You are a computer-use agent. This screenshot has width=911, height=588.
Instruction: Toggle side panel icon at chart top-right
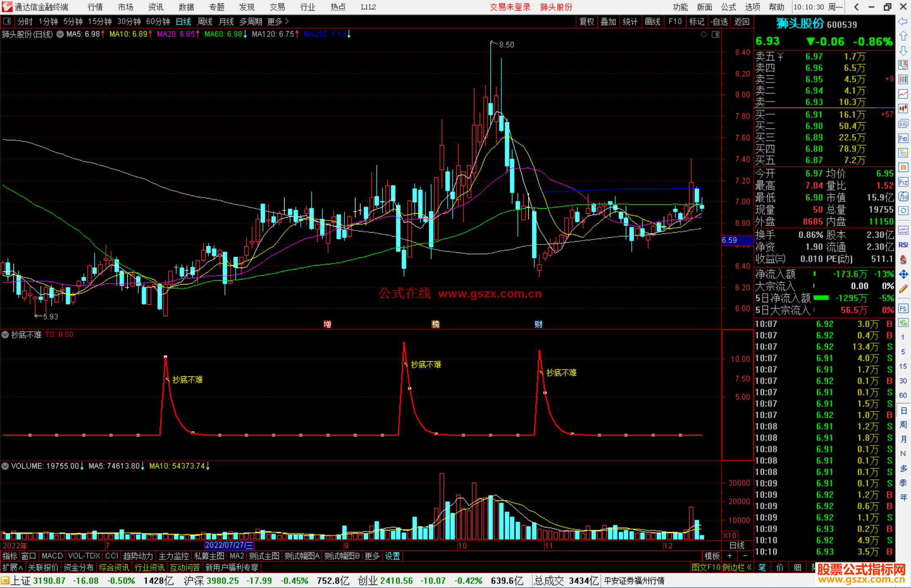click(x=715, y=35)
